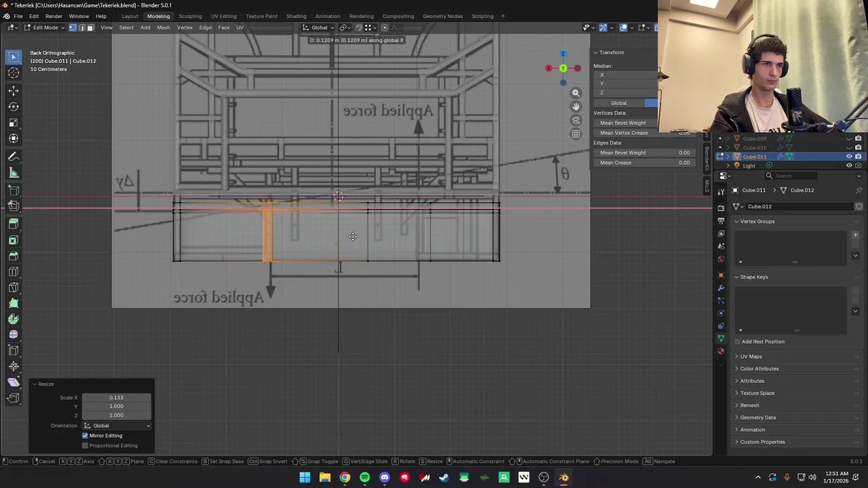Toggle Proportional Editing checkbox in Resize panel

pos(85,445)
